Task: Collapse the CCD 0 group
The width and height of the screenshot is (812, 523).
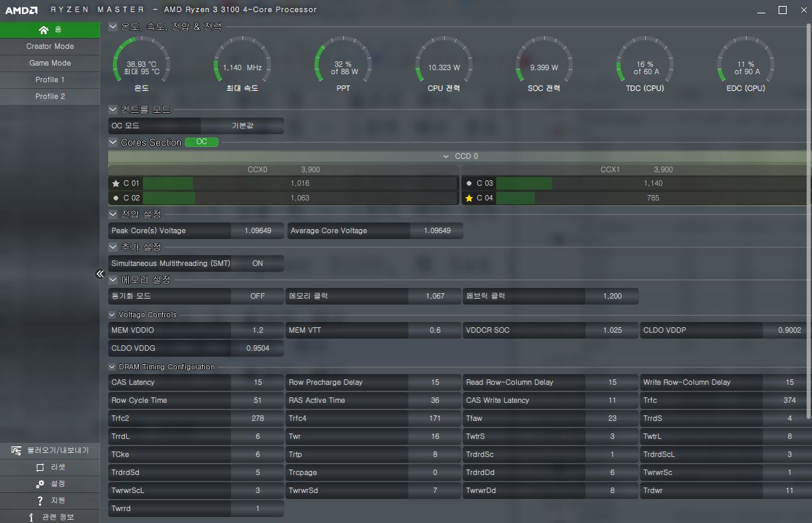Action: [447, 156]
